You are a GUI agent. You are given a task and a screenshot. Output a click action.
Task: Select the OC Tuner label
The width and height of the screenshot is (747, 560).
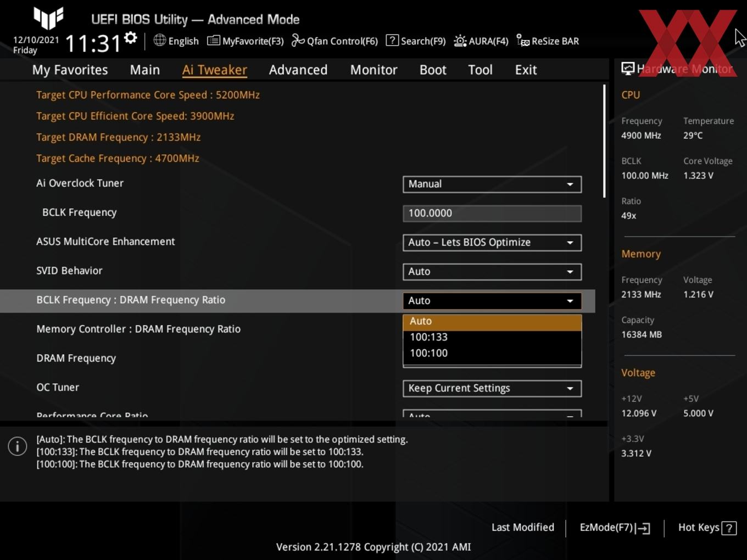coord(58,388)
